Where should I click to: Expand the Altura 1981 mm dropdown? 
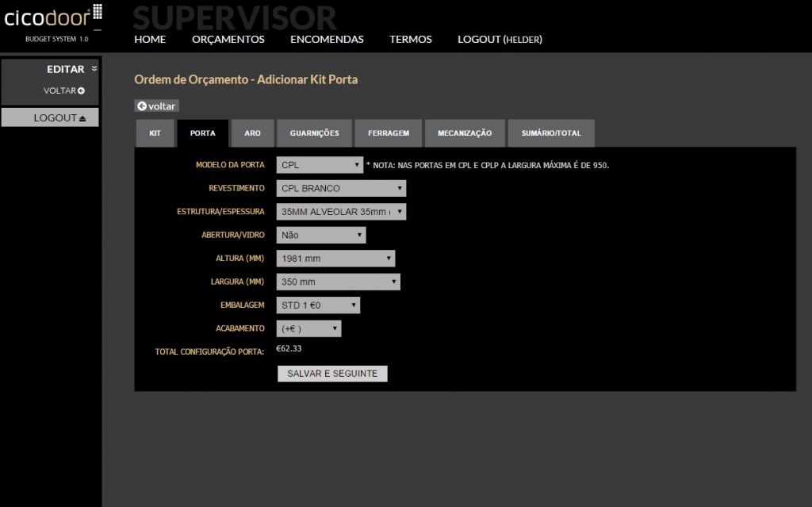click(336, 259)
